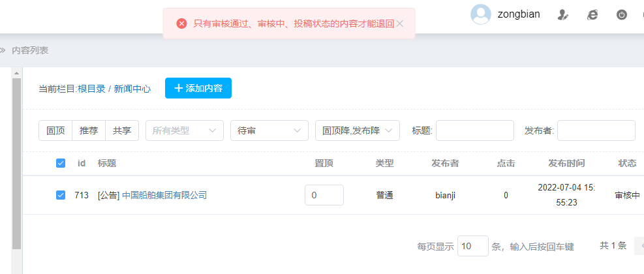Click the red error icon in alert
Image resolution: width=644 pixels, height=274 pixels.
(x=182, y=23)
